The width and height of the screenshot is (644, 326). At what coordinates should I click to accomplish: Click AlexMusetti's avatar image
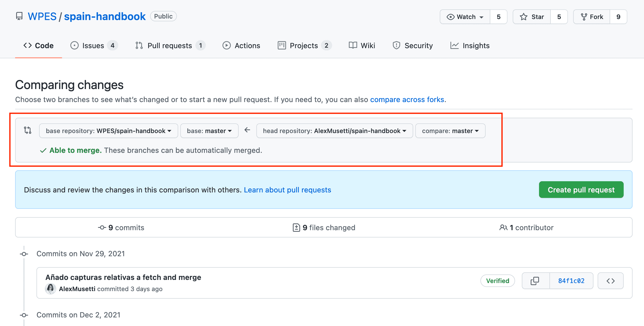point(51,289)
